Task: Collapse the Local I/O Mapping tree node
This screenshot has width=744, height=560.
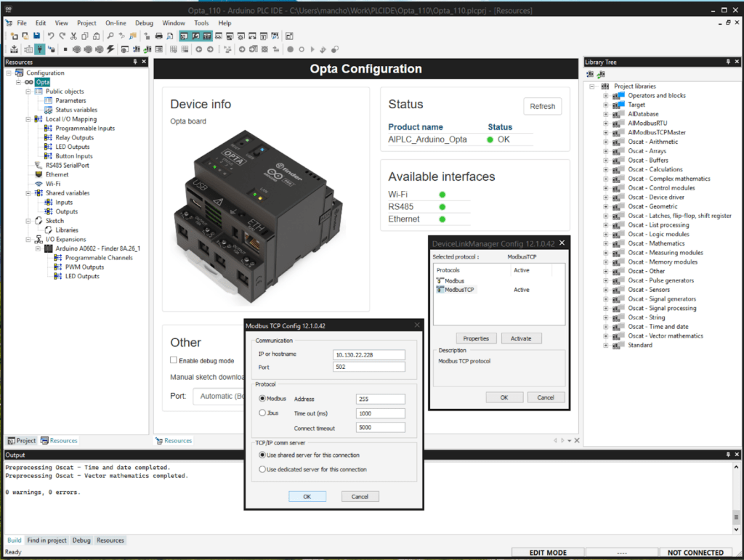Action: [x=28, y=119]
